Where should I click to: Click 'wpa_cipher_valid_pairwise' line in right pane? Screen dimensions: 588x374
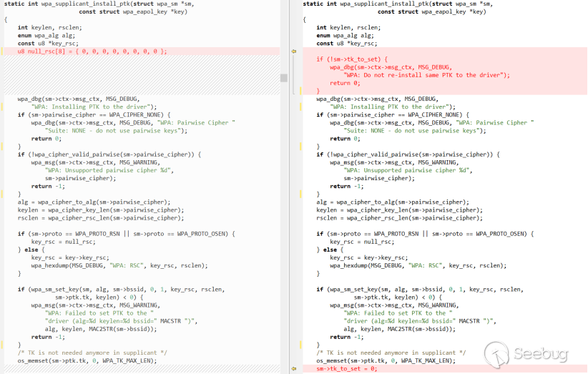click(x=408, y=154)
